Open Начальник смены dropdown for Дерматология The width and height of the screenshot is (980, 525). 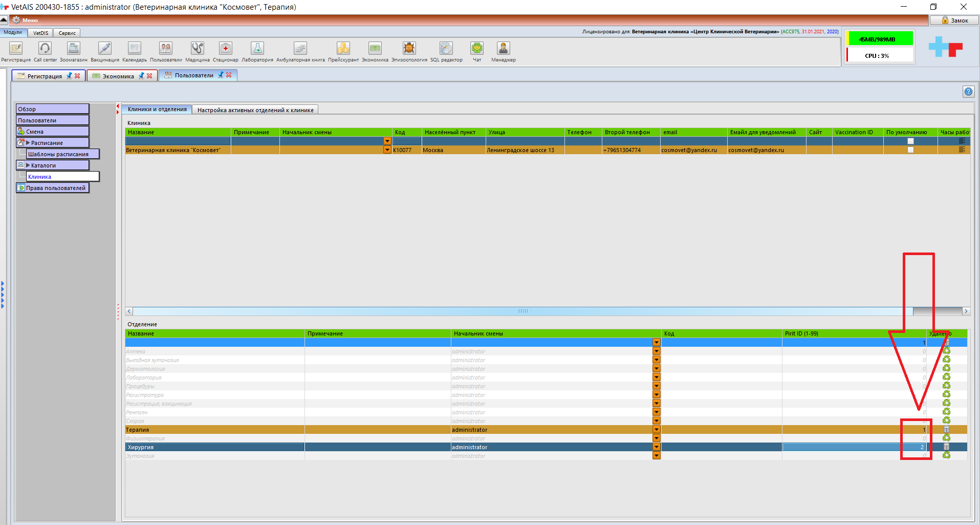point(657,369)
